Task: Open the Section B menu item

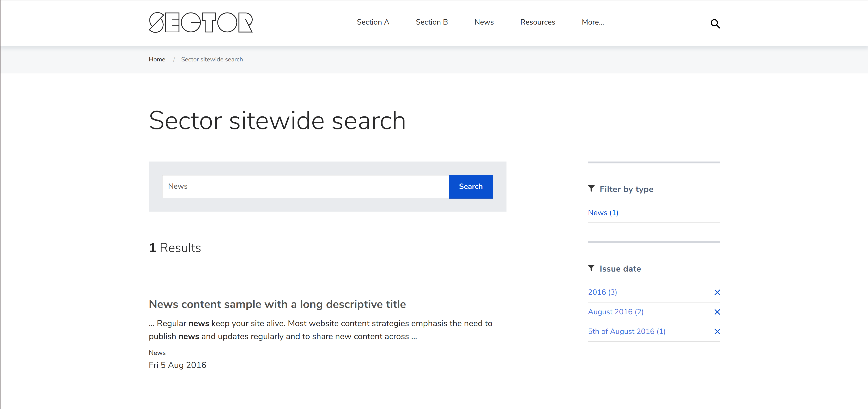Action: [x=432, y=22]
